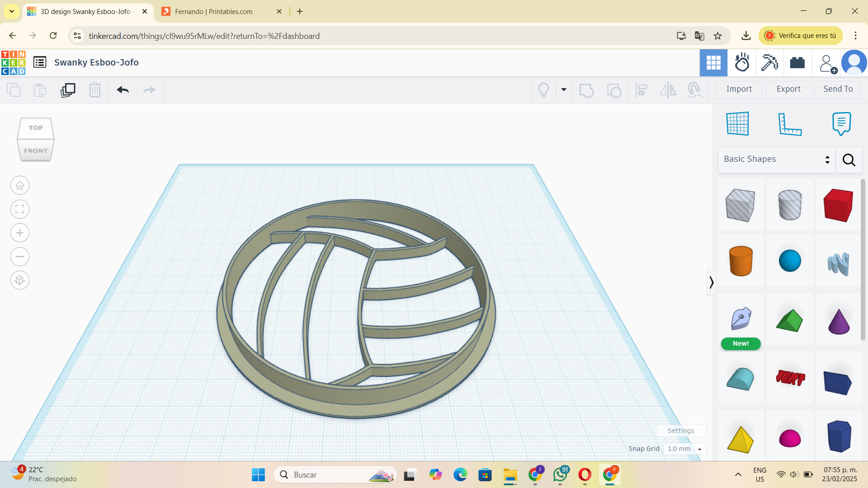This screenshot has height=488, width=868.
Task: Open the Notes tool
Action: pyautogui.click(x=841, y=123)
